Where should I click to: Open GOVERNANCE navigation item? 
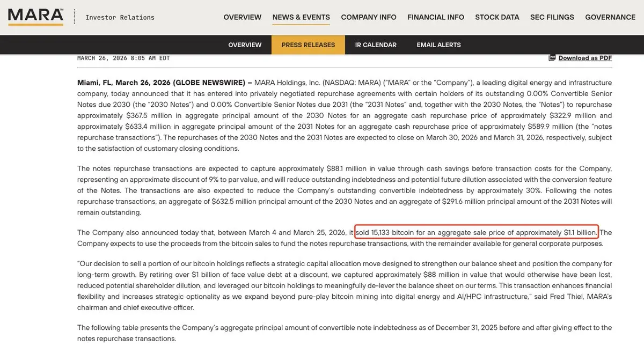tap(610, 17)
